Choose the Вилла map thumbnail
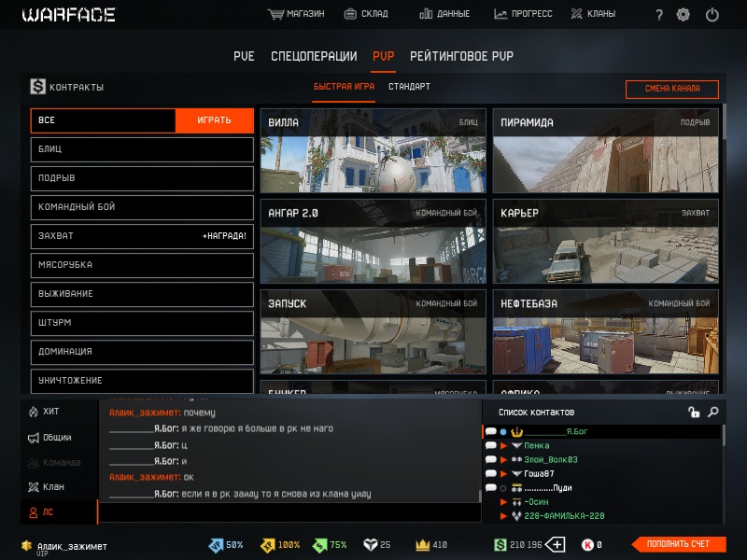The image size is (747, 560). click(x=373, y=150)
